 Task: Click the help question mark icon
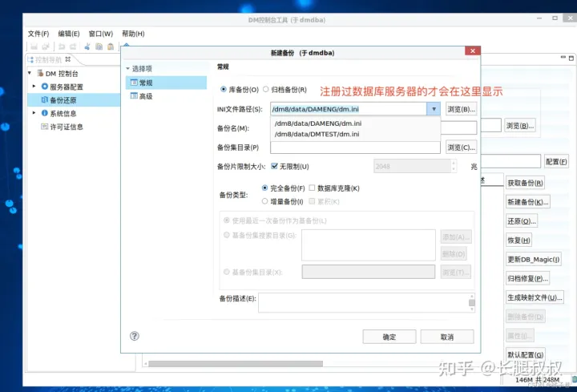[x=135, y=336]
